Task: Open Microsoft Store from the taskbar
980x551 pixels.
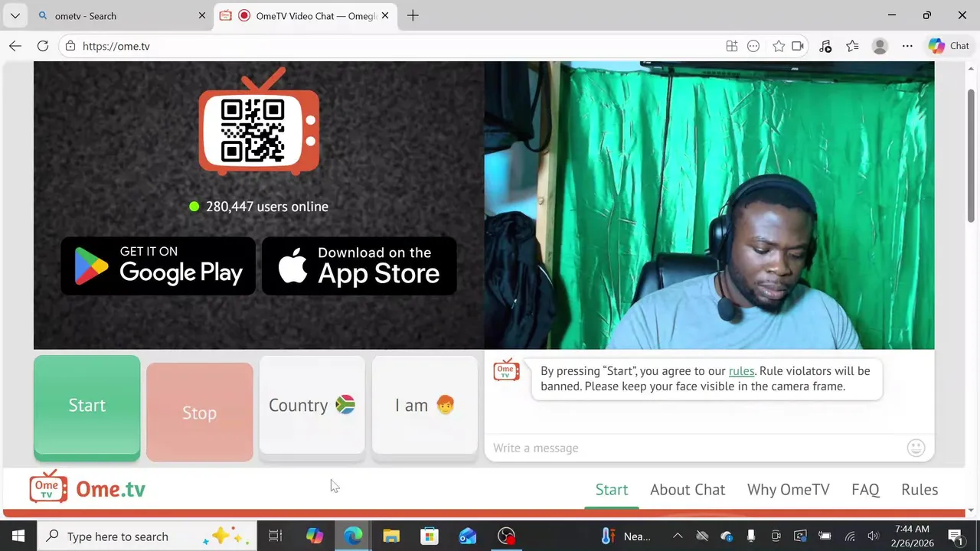Action: pos(430,536)
